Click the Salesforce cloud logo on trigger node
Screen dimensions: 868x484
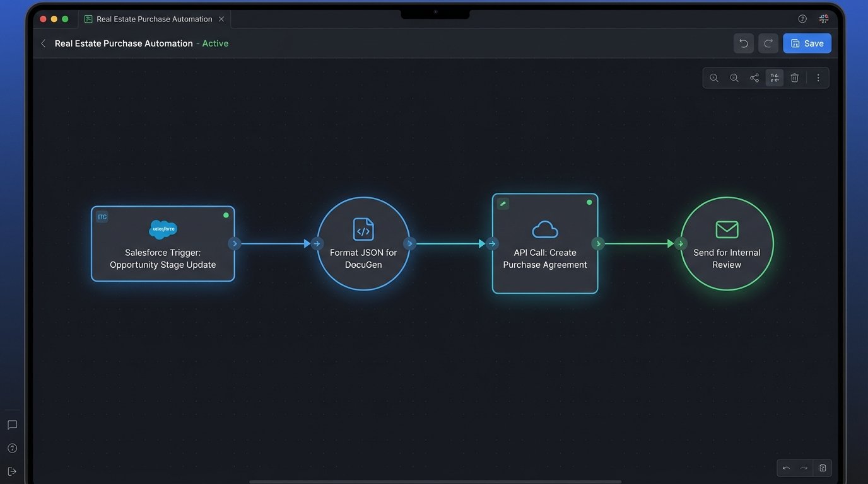(x=163, y=229)
